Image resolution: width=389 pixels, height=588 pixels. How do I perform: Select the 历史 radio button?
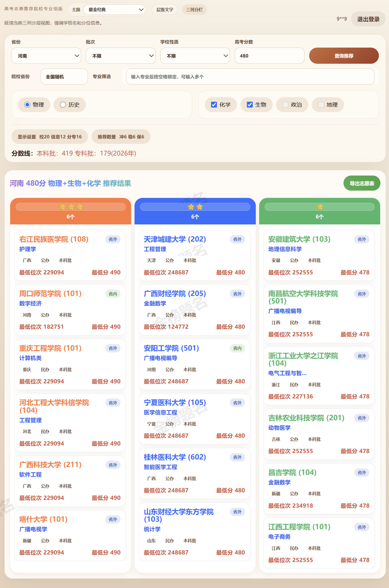click(63, 105)
